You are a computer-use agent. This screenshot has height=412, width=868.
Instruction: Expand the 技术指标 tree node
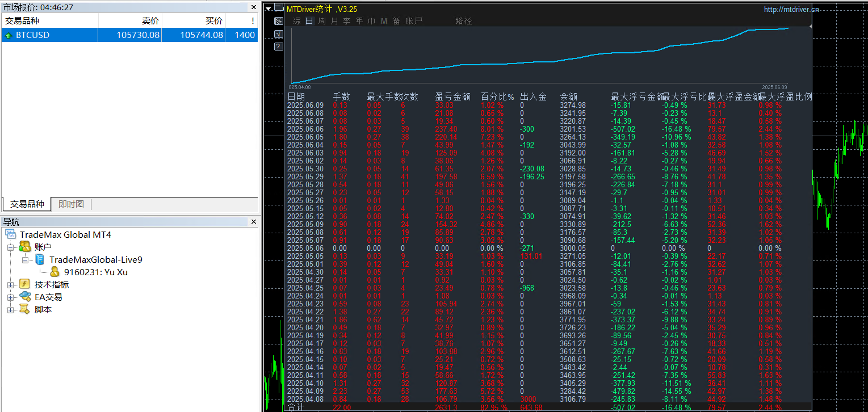click(x=11, y=285)
